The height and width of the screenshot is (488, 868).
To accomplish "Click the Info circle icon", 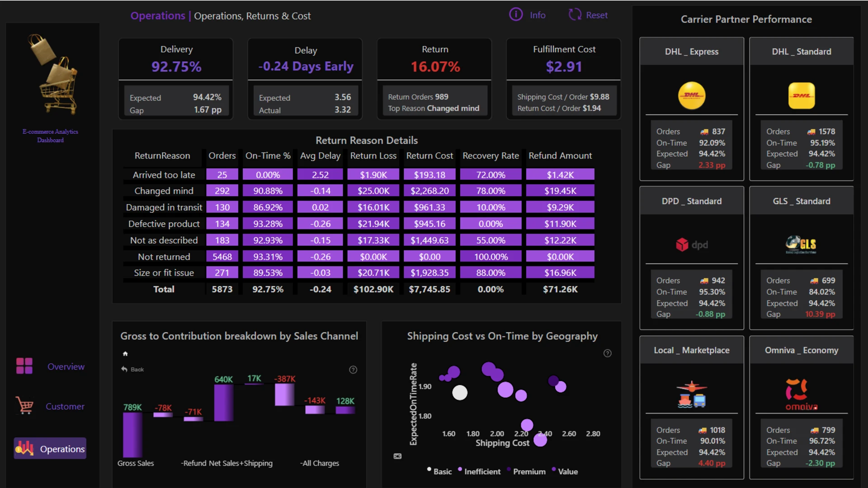I will (516, 14).
